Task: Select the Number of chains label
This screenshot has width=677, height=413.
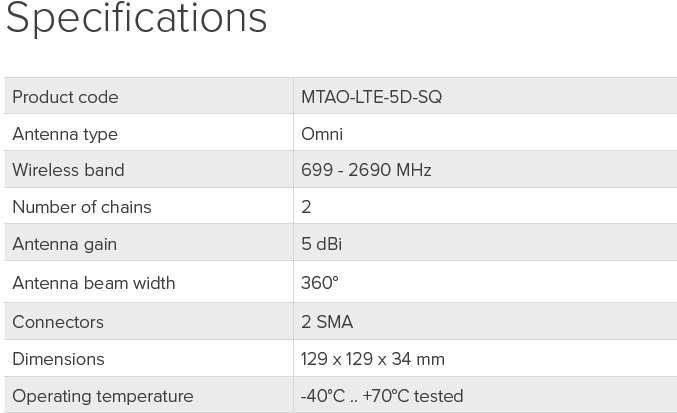Action: tap(82, 207)
